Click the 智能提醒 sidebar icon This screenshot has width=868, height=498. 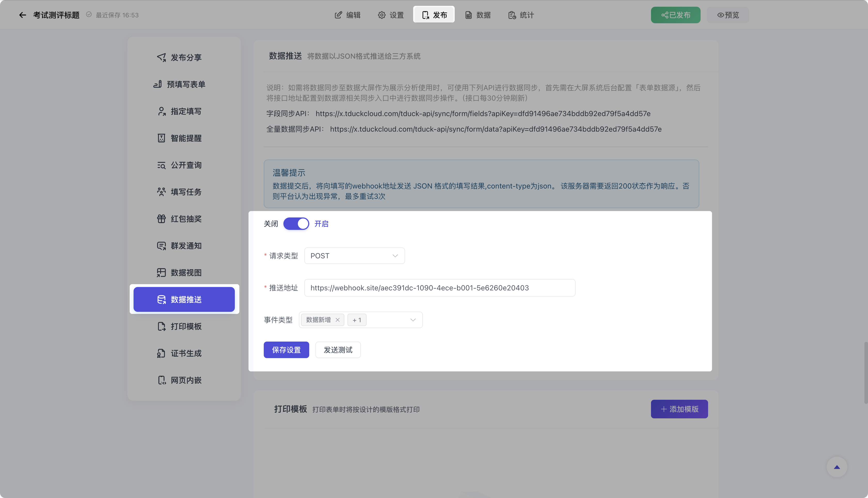coord(161,138)
